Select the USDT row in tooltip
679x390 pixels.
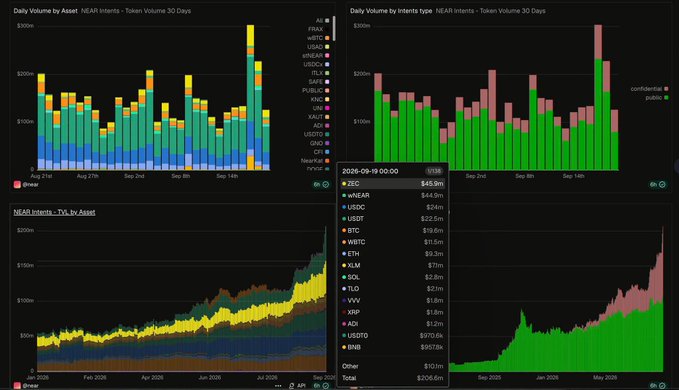coord(393,219)
